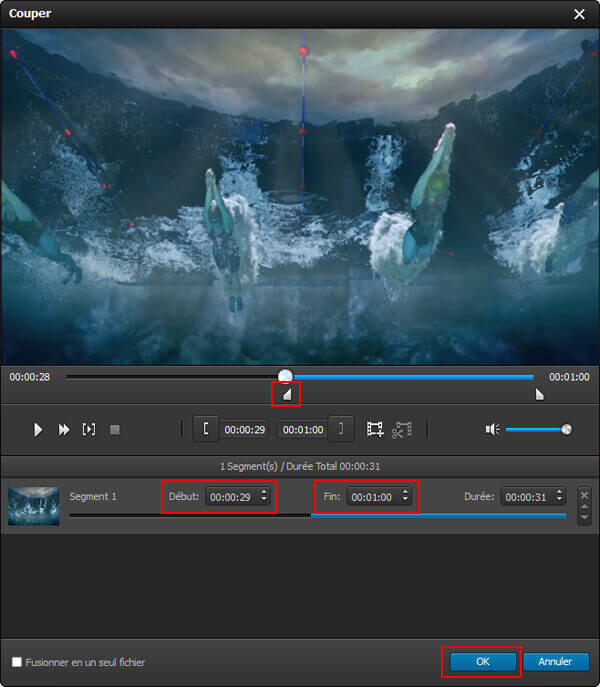
Task: Click the Annuler button
Action: [555, 662]
